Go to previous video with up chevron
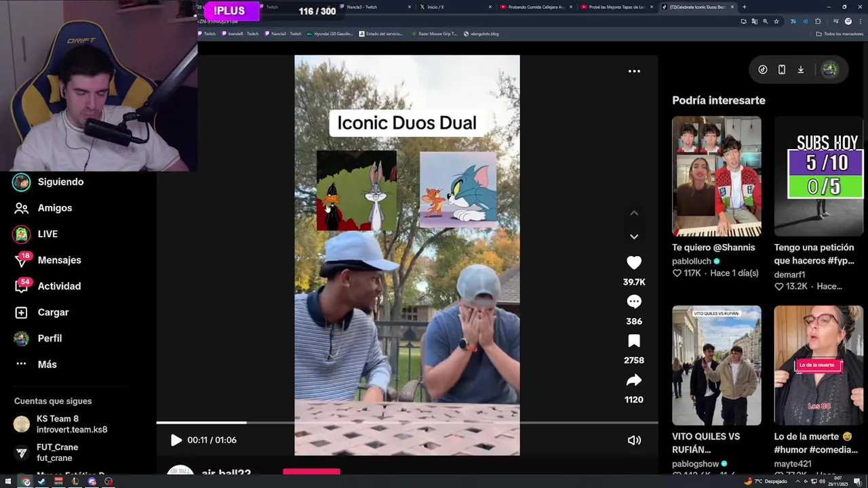This screenshot has width=868, height=488. point(634,213)
